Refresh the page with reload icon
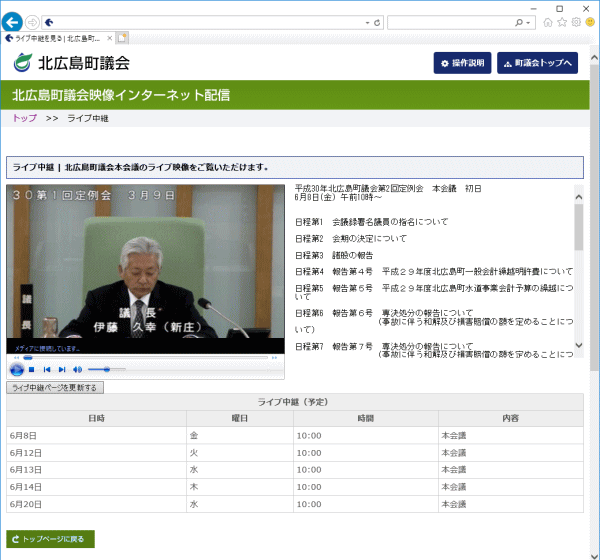The image size is (600, 560). click(x=377, y=23)
